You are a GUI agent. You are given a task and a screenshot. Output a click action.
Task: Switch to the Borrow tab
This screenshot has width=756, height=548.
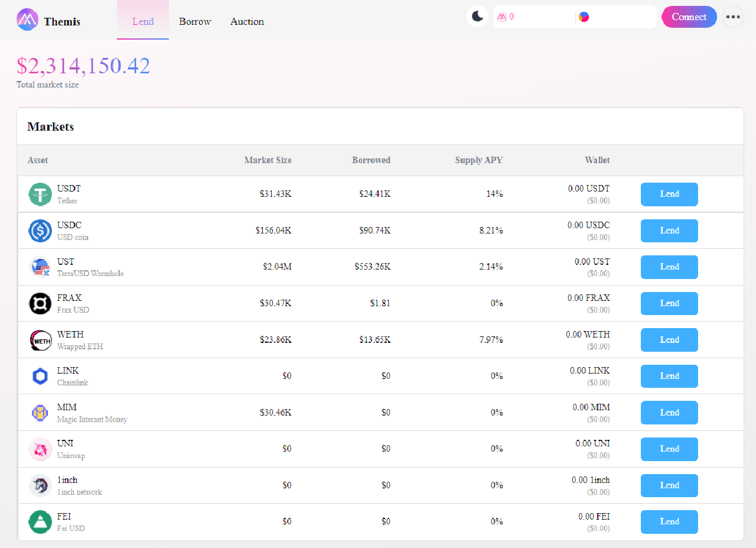195,21
